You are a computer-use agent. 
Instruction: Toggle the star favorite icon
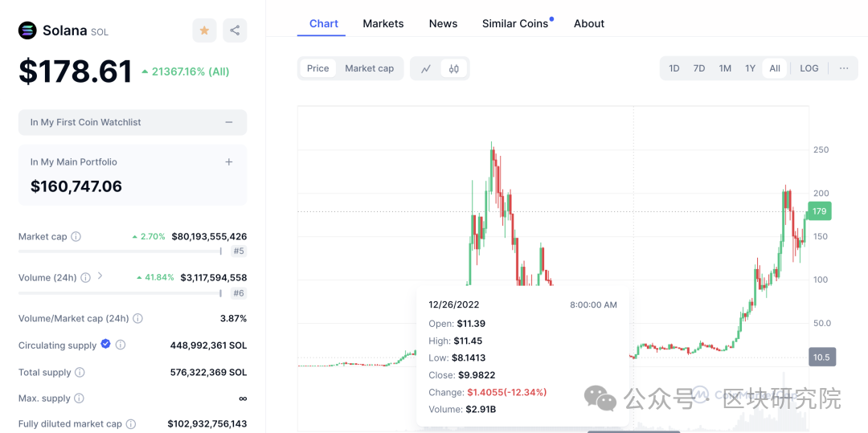(204, 31)
